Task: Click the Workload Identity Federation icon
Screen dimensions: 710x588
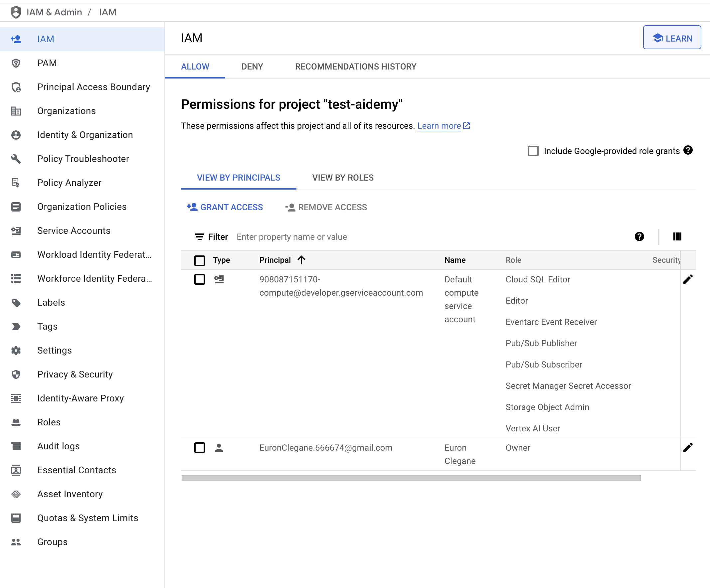Action: [x=16, y=254]
